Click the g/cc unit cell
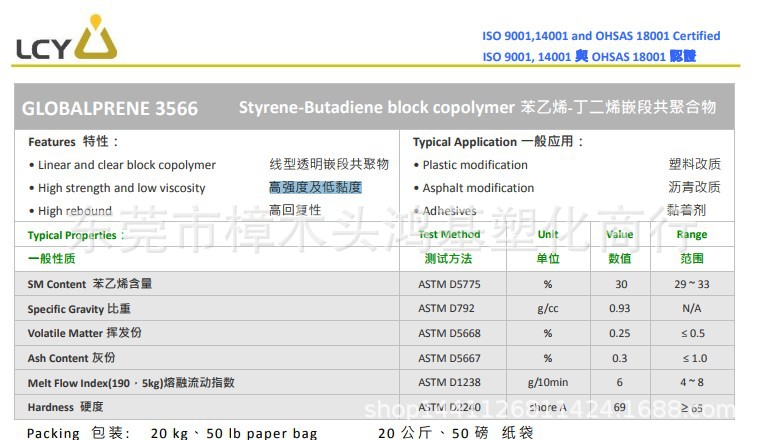Image resolution: width=760 pixels, height=440 pixels. point(548,309)
